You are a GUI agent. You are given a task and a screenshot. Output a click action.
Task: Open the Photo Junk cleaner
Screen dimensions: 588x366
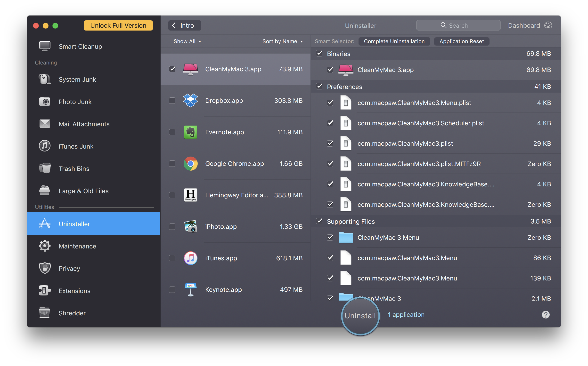point(75,102)
